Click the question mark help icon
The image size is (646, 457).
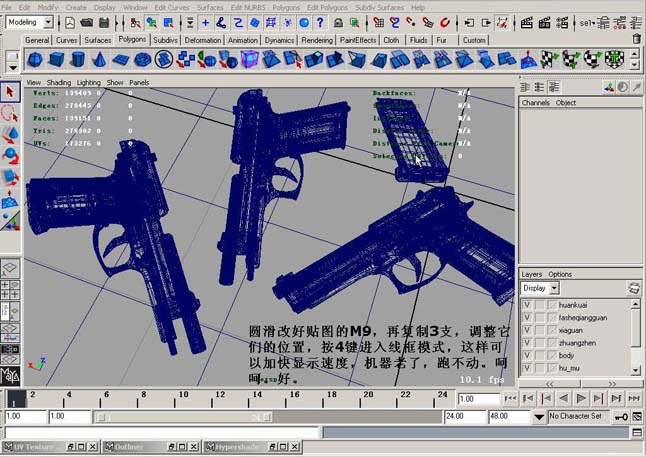point(320,23)
